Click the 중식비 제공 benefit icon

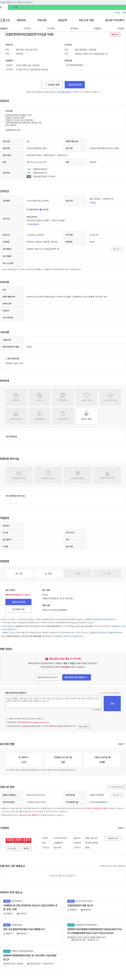[86, 416]
